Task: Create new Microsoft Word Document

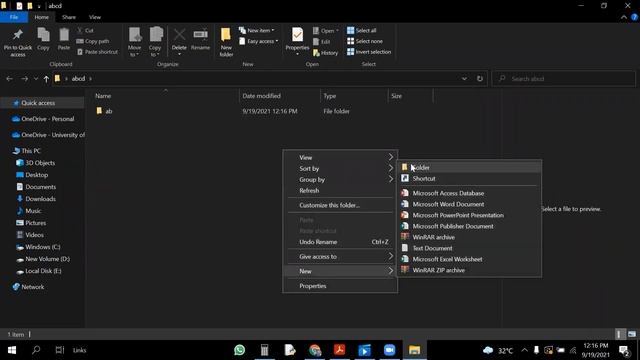Action: point(470,204)
